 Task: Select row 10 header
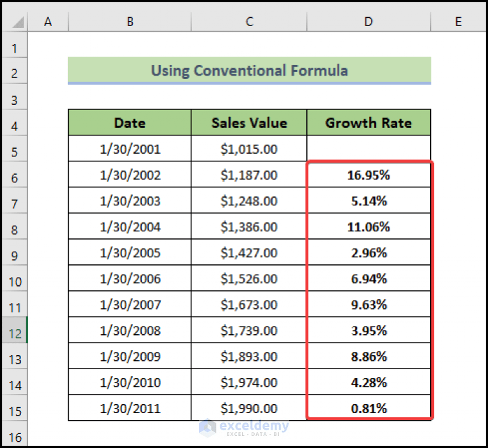[15, 278]
